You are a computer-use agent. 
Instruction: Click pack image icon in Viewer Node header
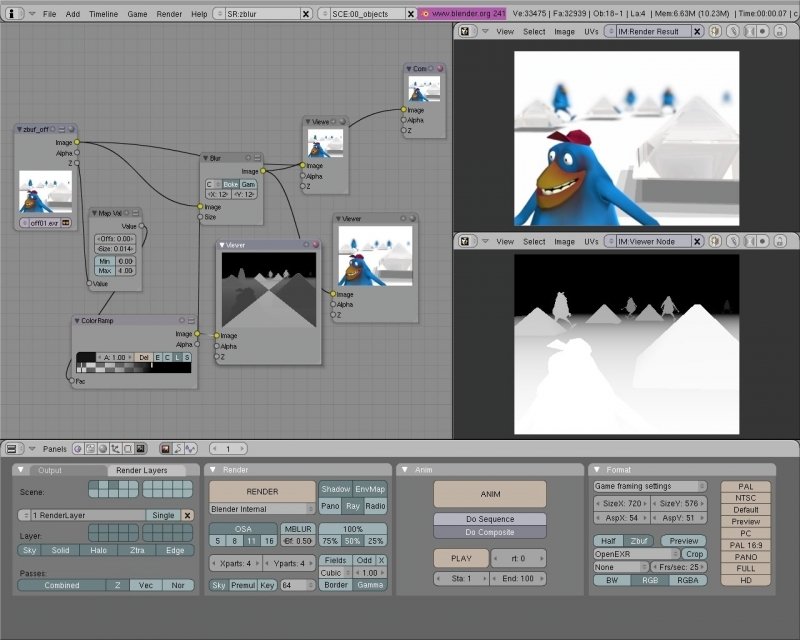click(x=715, y=241)
